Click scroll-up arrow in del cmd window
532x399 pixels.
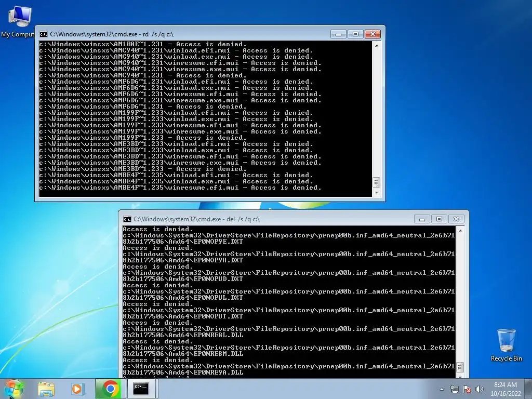coord(460,230)
